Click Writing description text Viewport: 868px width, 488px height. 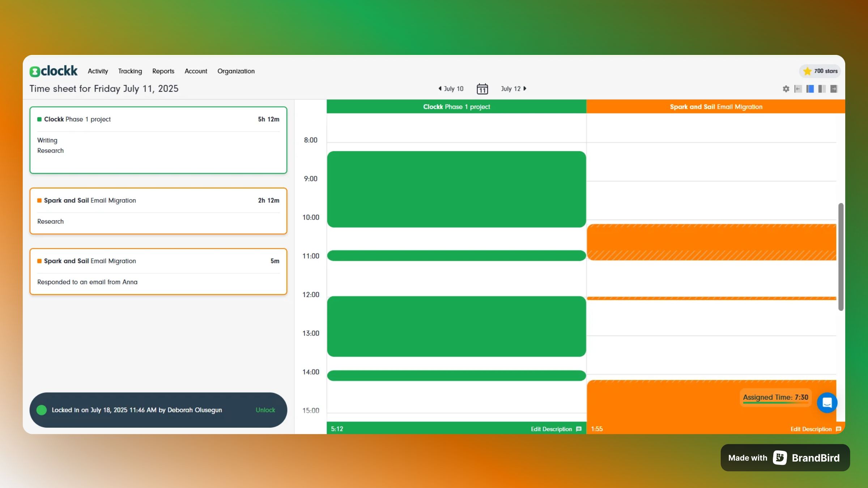point(47,140)
